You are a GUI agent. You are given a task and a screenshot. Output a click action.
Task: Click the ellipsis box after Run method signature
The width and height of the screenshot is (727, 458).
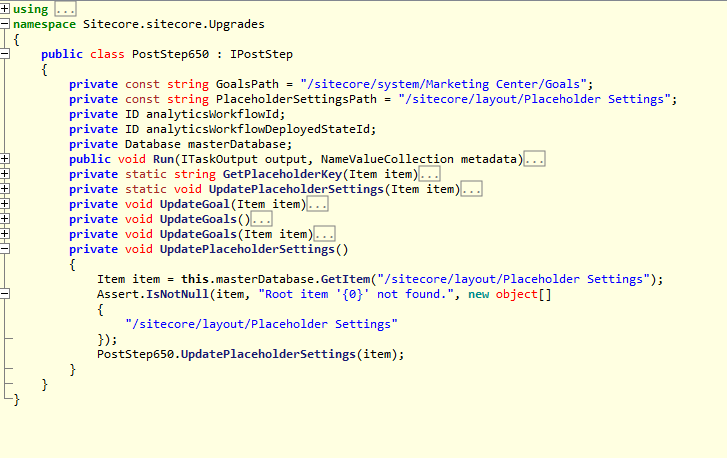534,159
